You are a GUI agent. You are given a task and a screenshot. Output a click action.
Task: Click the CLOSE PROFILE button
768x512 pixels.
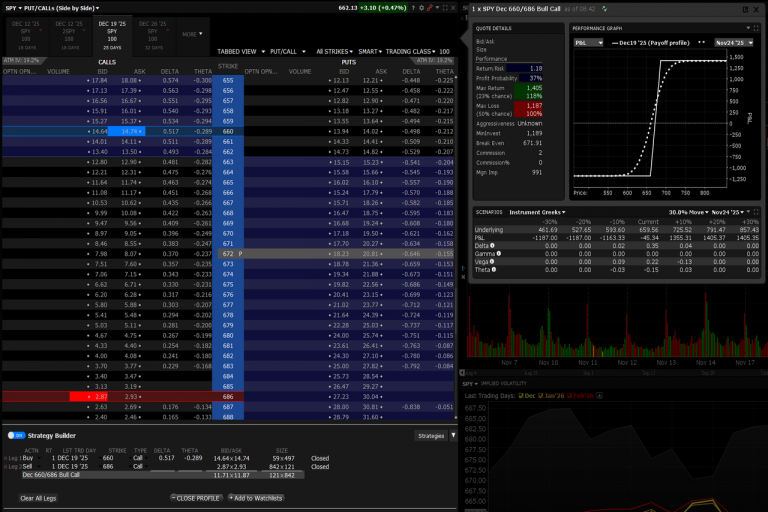[196, 498]
